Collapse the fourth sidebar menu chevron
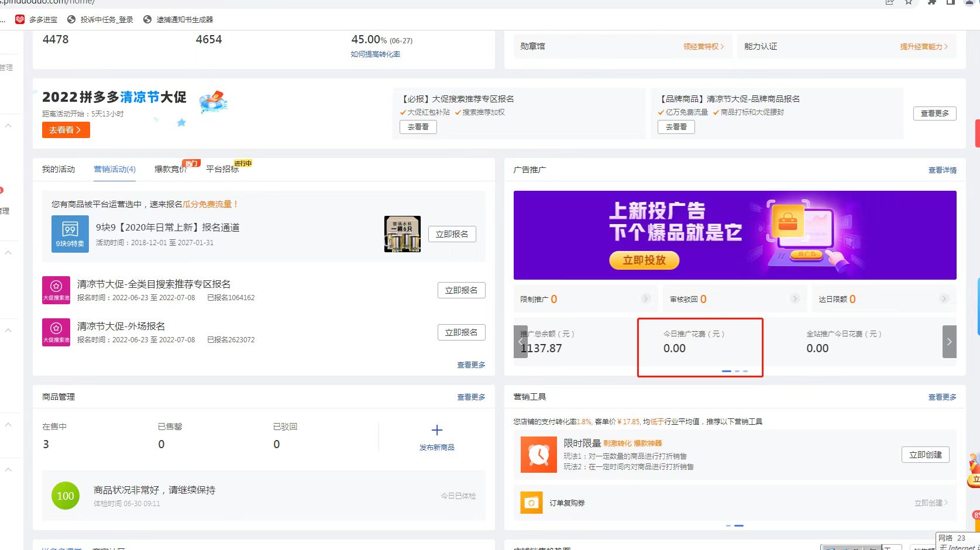 (x=8, y=424)
